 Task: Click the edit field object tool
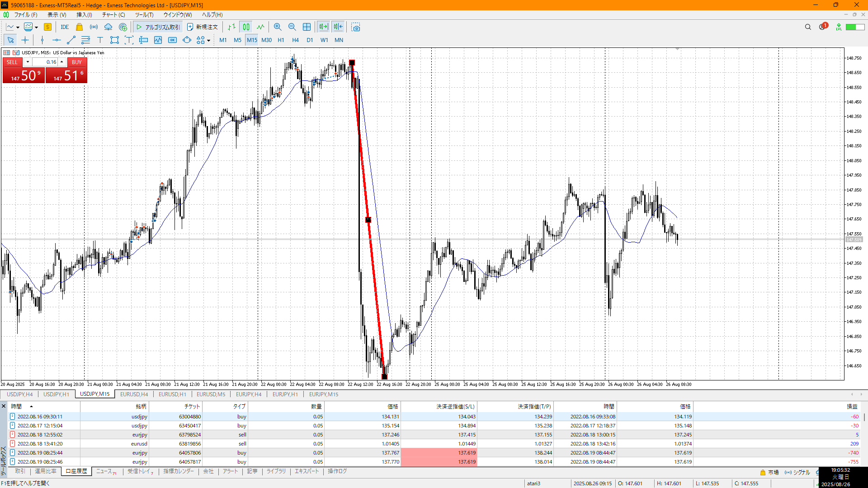[143, 40]
